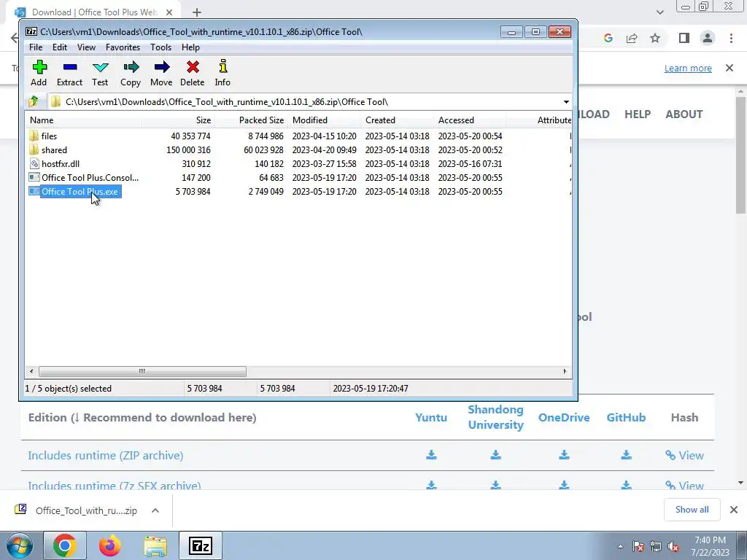The width and height of the screenshot is (747, 560).
Task: Expand the address path dropdown arrow
Action: point(566,101)
